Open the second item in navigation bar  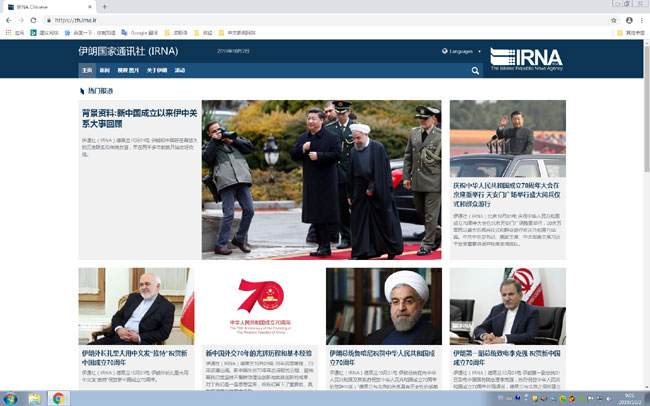pyautogui.click(x=104, y=70)
